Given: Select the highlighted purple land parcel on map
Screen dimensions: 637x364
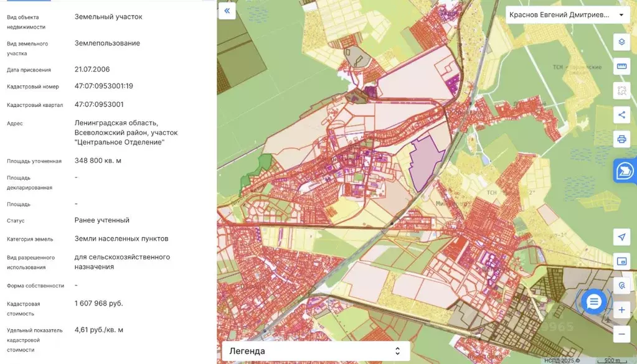Looking at the screenshot, I should (425, 162).
